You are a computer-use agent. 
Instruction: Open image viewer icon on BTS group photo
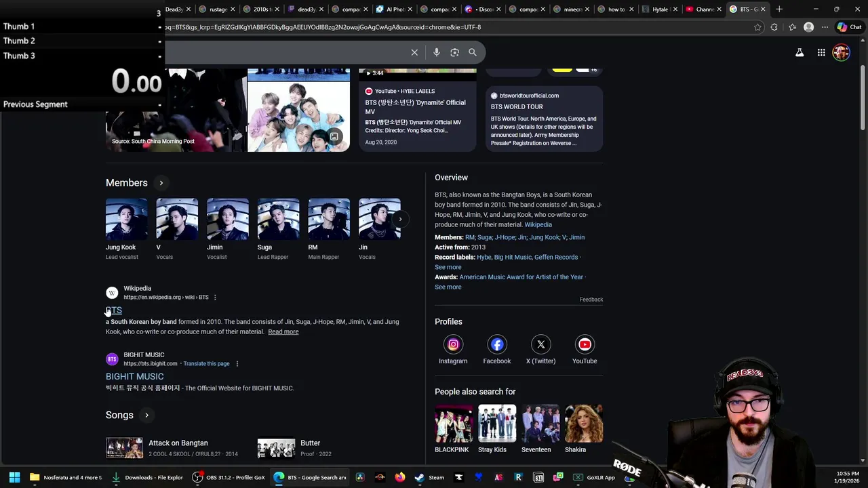334,137
